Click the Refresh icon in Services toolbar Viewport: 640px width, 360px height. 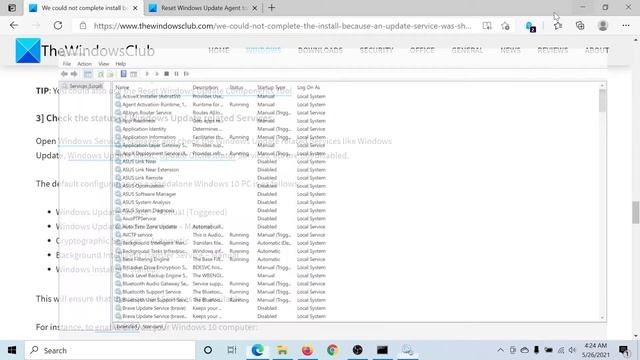tap(100, 74)
